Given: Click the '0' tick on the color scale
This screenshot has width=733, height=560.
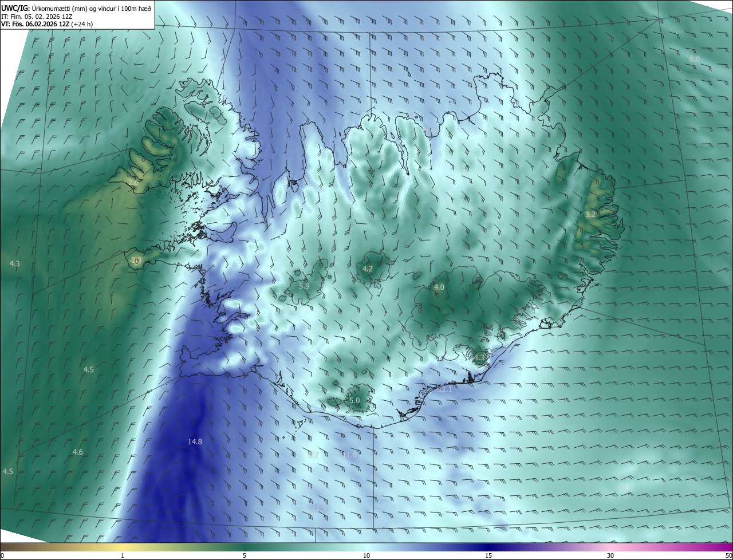Looking at the screenshot, I should 2,555.
